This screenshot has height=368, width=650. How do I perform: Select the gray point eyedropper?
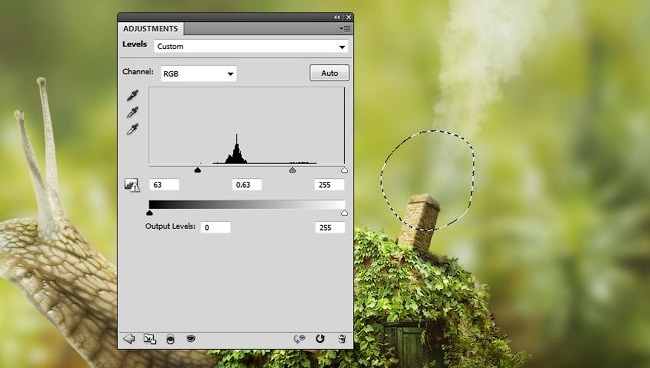point(133,112)
